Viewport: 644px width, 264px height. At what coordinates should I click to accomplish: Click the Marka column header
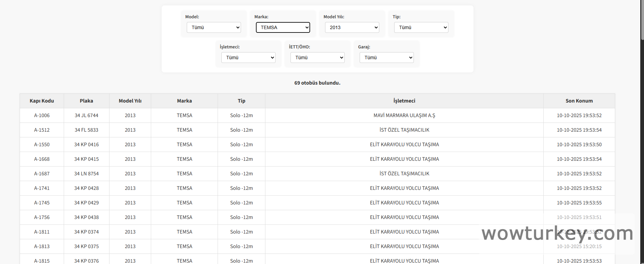pos(184,101)
